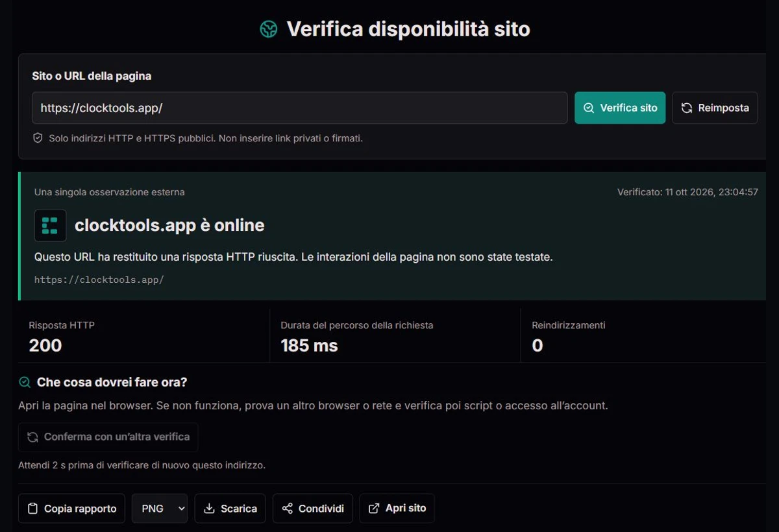The height and width of the screenshot is (532, 779).
Task: Click the advice starting Apri la pagina nel browser
Action: [x=313, y=406]
